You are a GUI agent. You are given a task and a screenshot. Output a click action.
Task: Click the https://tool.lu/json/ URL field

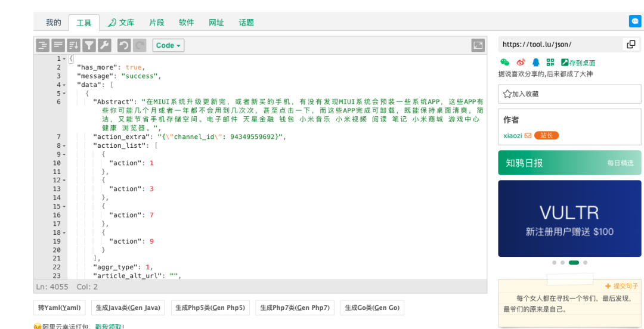point(561,44)
